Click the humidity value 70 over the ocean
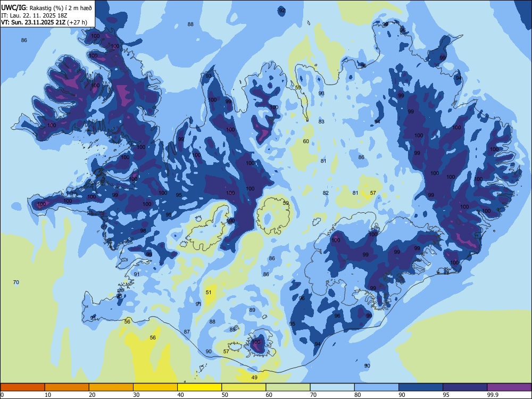 [x=16, y=282]
